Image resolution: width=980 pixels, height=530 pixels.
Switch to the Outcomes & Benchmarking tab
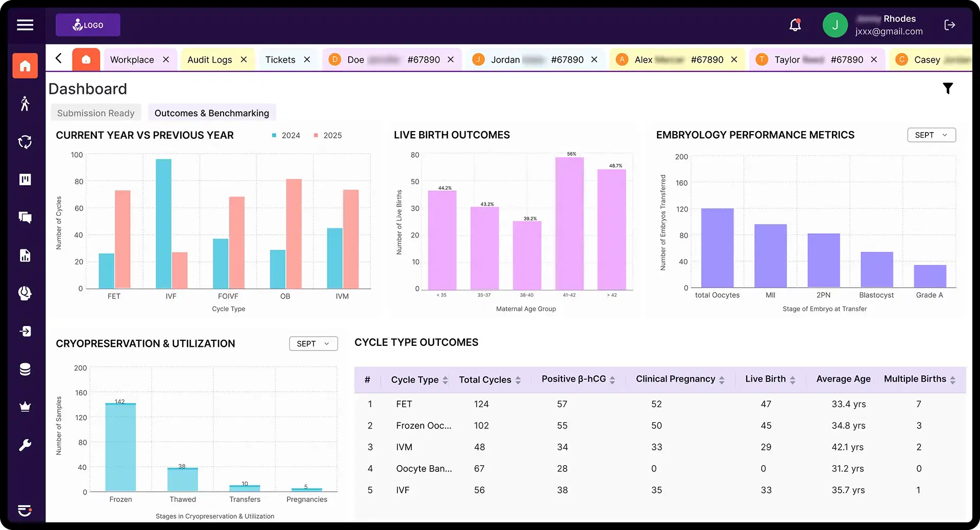coord(212,113)
